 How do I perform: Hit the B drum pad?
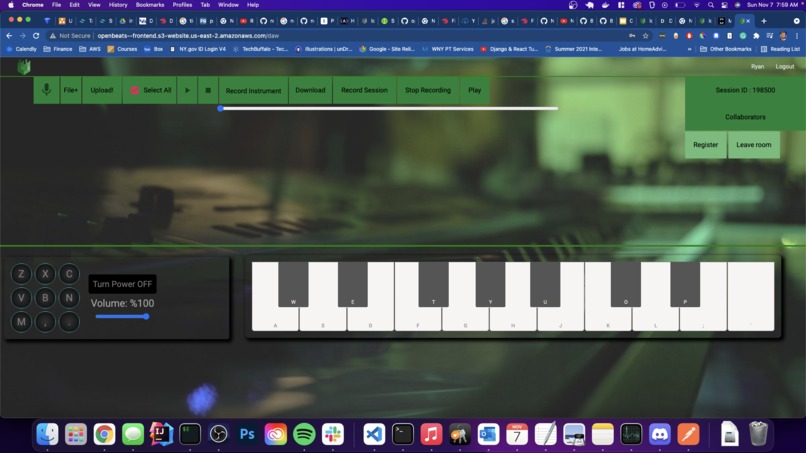point(45,298)
